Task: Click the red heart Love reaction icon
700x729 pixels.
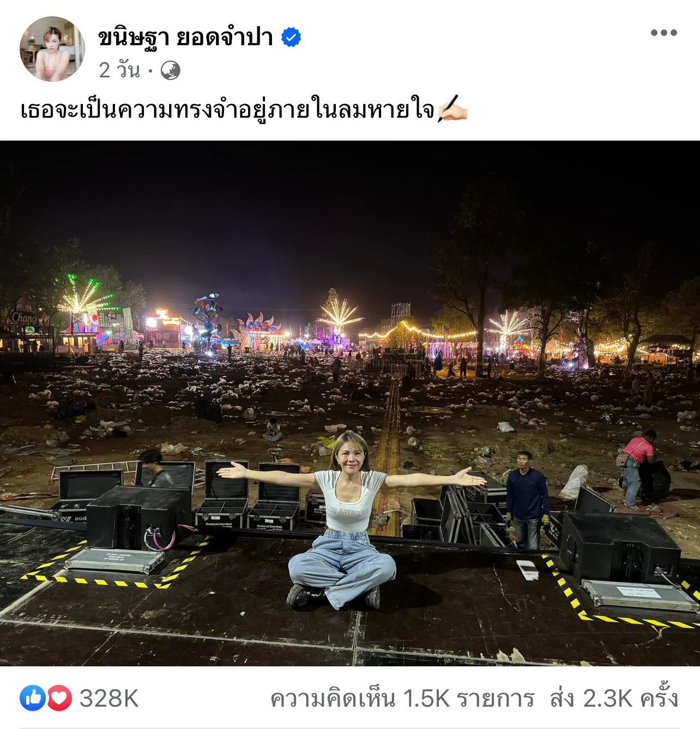Action: click(59, 698)
